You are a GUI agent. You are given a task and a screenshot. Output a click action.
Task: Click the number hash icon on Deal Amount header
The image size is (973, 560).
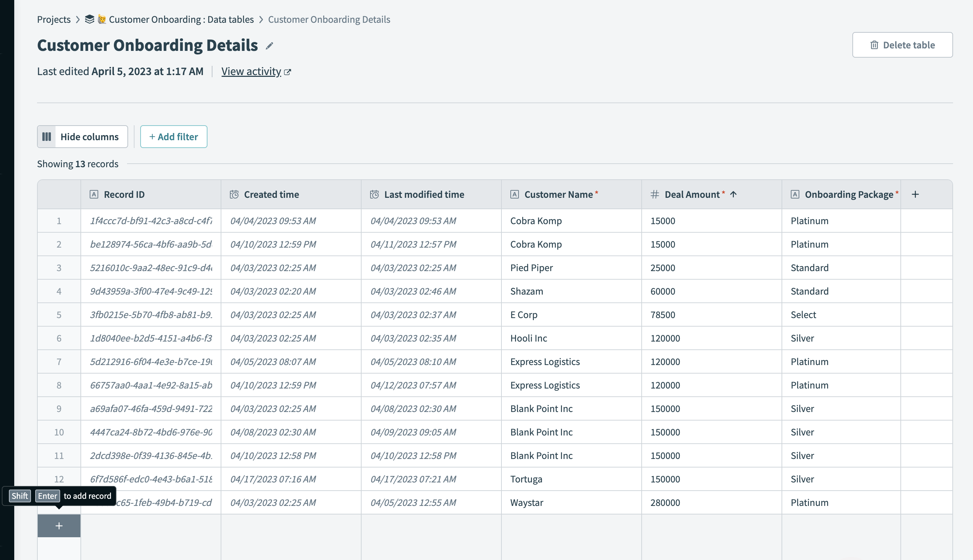click(x=654, y=194)
